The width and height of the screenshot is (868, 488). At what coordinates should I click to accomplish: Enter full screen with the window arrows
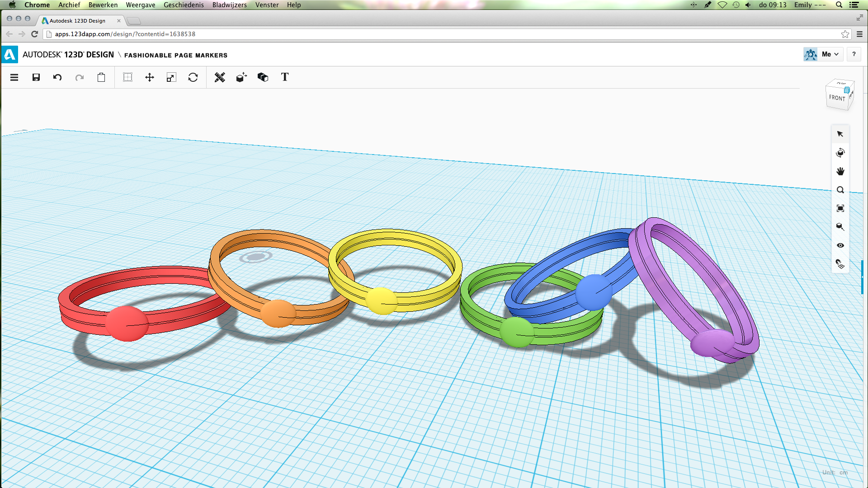pyautogui.click(x=859, y=18)
